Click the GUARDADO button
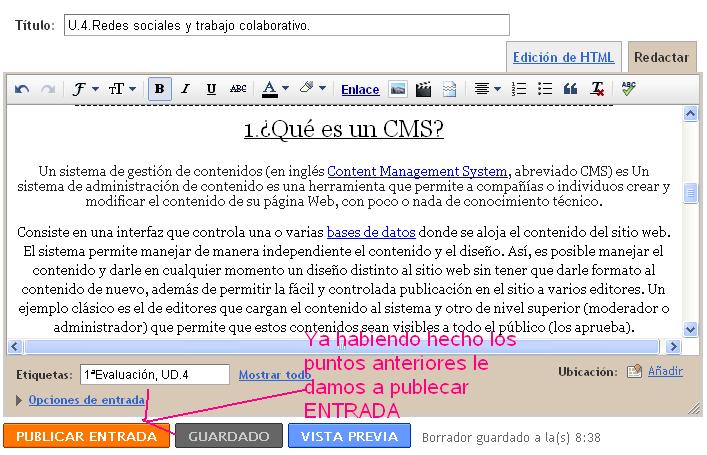The width and height of the screenshot is (707, 455). click(x=229, y=436)
